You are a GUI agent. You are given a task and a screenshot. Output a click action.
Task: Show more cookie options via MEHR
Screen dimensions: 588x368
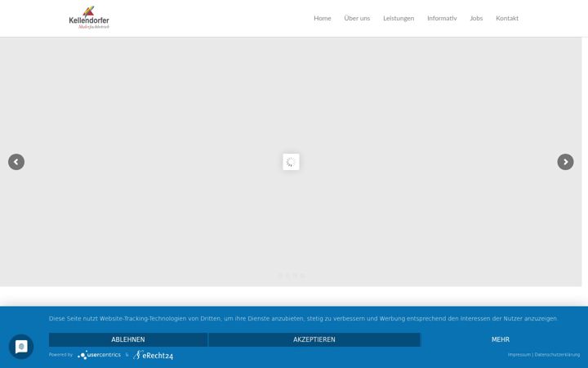501,339
